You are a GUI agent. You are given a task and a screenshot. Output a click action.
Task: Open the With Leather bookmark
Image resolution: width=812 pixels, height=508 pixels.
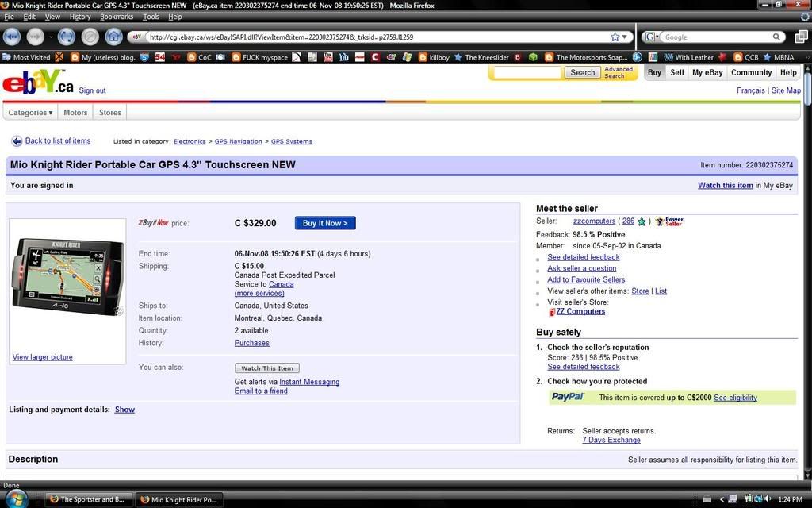click(689, 57)
